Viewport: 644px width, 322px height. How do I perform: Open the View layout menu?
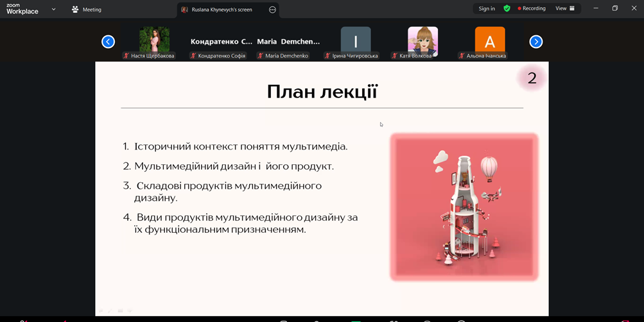(565, 8)
